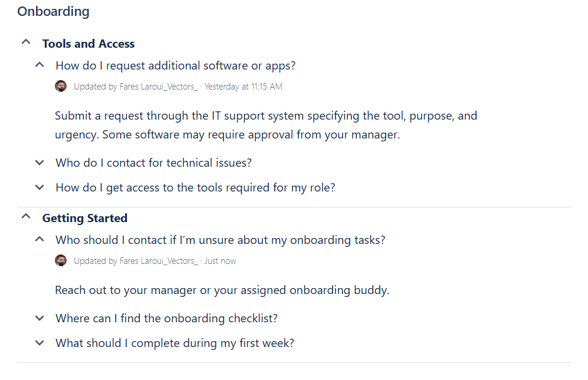588x380 pixels.
Task: Expand 'Who do I contact for technical issues?'
Action: coord(39,163)
